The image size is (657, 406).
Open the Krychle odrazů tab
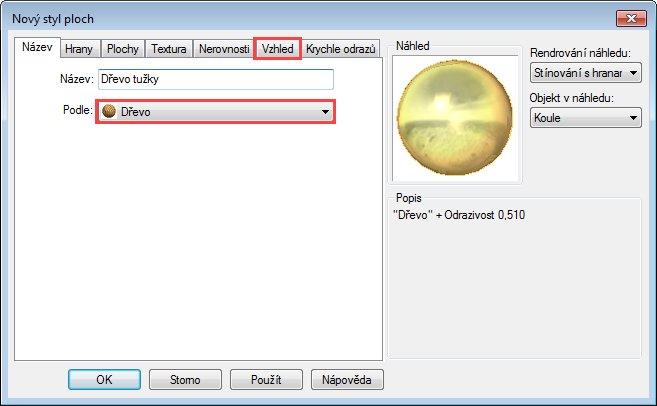[341, 49]
